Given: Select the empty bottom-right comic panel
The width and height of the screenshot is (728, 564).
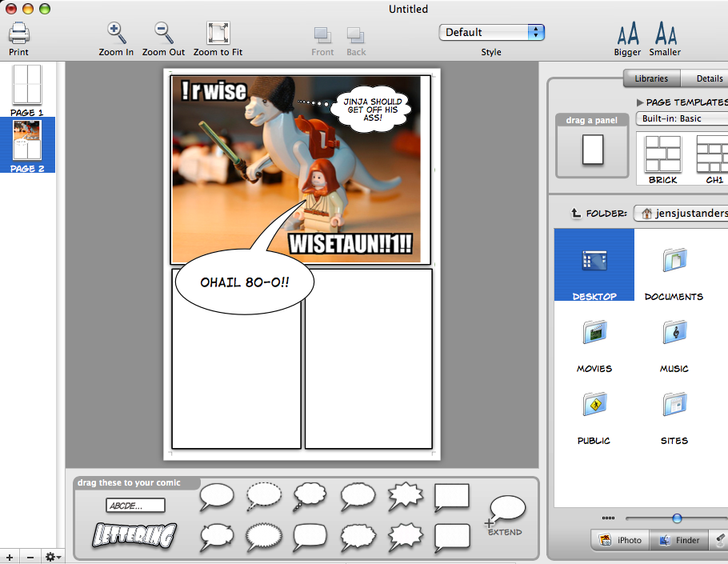Looking at the screenshot, I should pyautogui.click(x=369, y=359).
